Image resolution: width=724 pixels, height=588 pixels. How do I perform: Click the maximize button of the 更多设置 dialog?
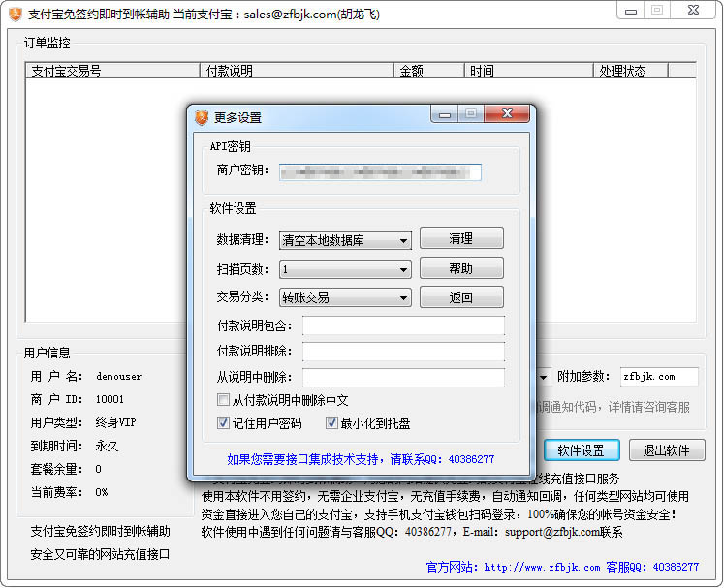pos(471,113)
